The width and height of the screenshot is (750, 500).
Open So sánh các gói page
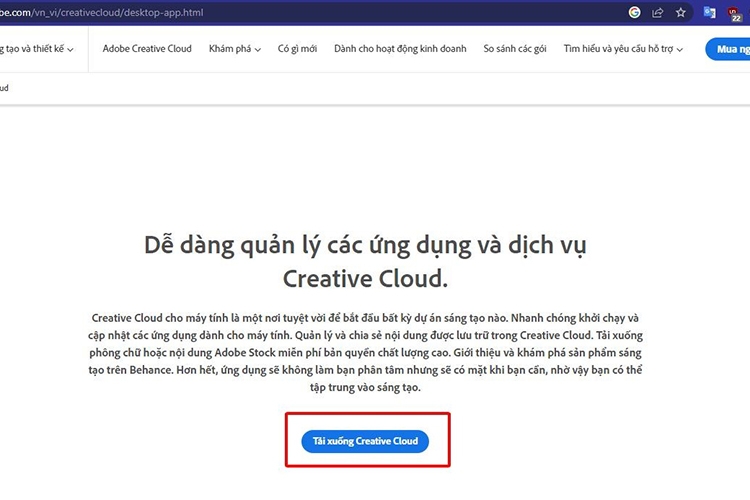pyautogui.click(x=515, y=49)
